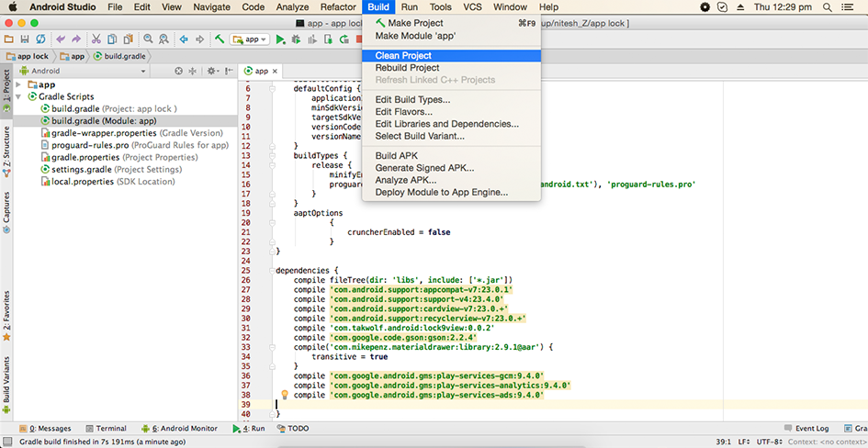Toggle the Z: Structure side tool window
Screen dimensions: 868x448
point(6,151)
